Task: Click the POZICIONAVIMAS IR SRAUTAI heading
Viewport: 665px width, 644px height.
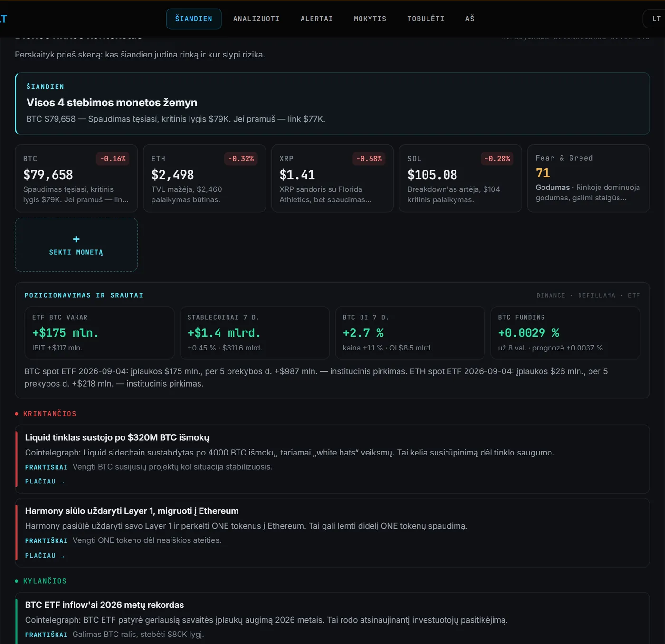Action: coord(84,295)
